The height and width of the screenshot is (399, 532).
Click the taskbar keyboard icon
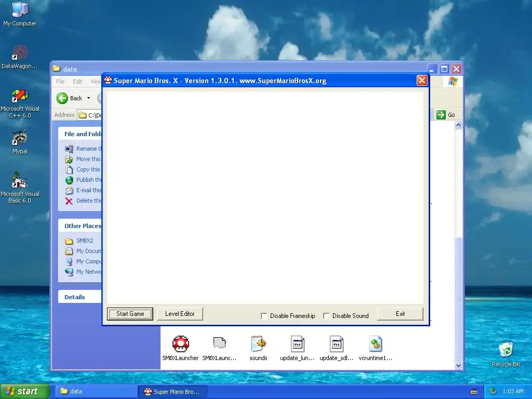pyautogui.click(x=474, y=392)
